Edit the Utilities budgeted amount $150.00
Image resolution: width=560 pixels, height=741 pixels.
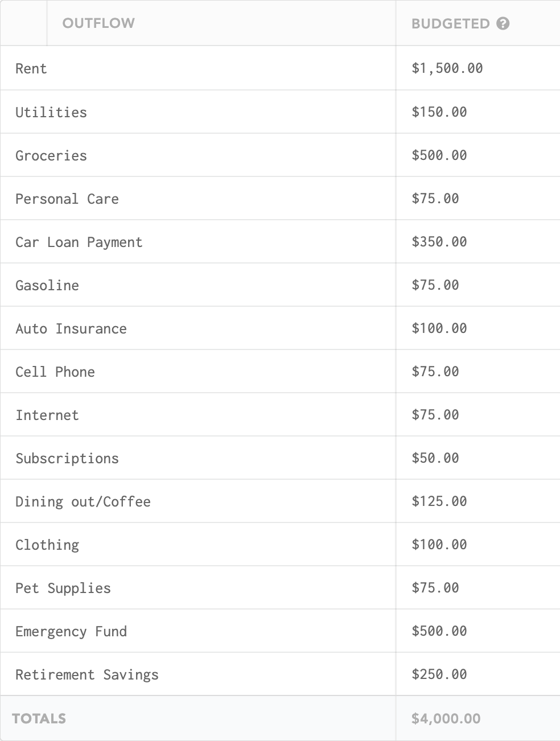click(439, 112)
